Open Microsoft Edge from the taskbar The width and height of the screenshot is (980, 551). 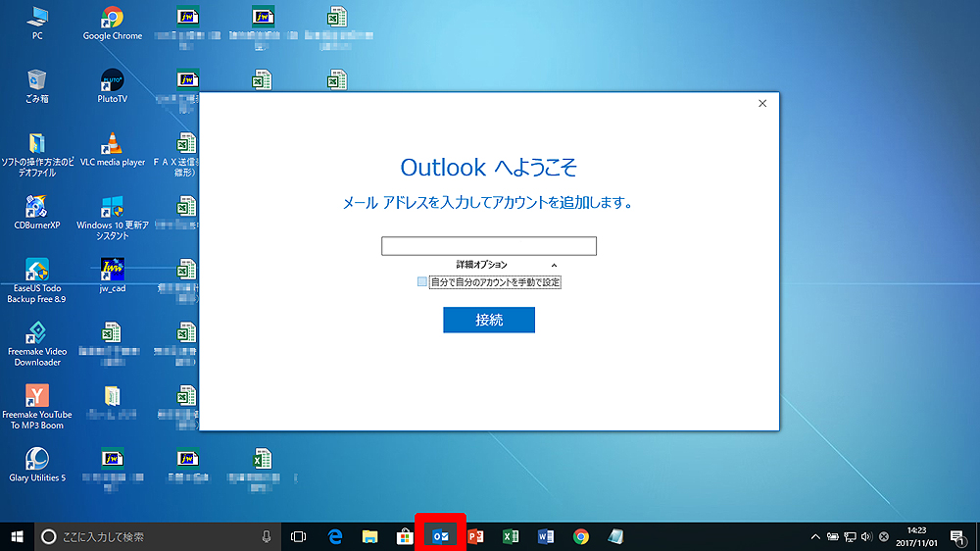pyautogui.click(x=335, y=536)
